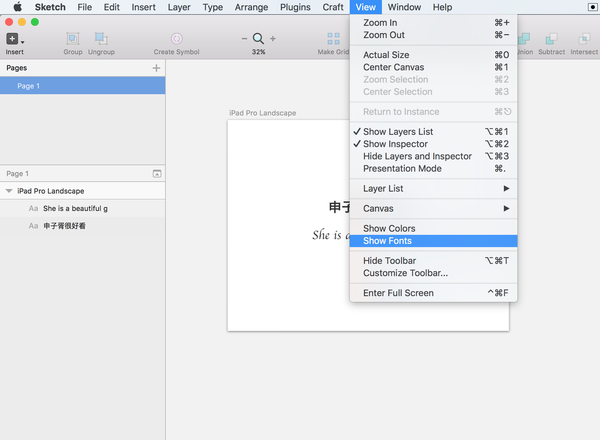
Task: Click the Pages panel header label
Action: [16, 68]
